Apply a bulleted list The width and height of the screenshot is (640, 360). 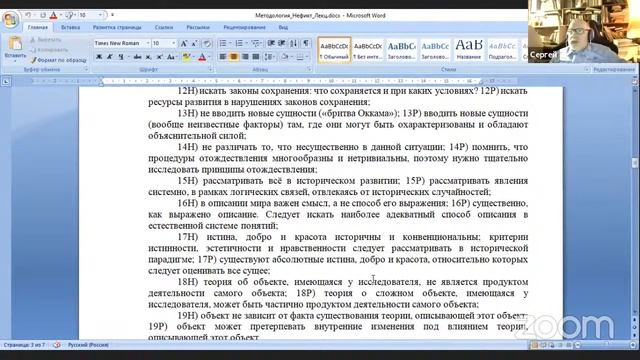coord(223,43)
